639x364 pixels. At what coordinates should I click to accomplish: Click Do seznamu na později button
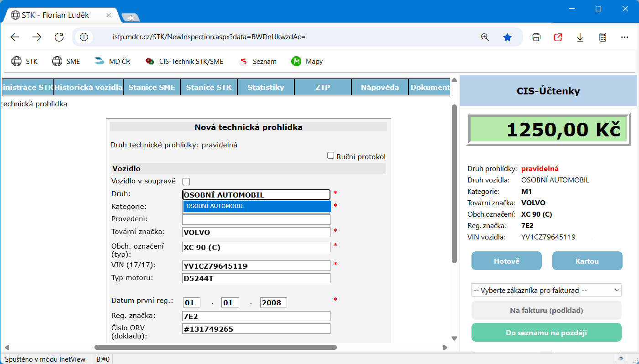click(546, 333)
